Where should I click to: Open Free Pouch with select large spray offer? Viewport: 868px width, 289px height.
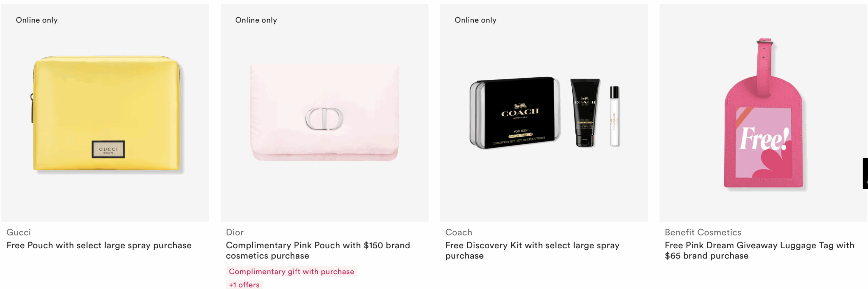click(x=99, y=245)
